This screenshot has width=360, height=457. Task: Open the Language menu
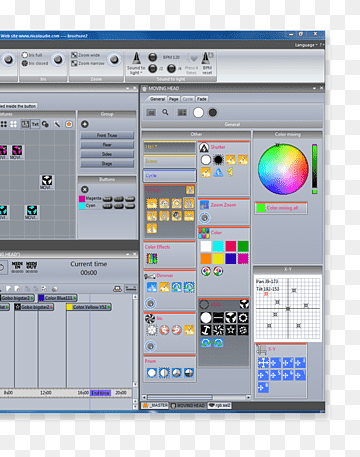tap(305, 45)
